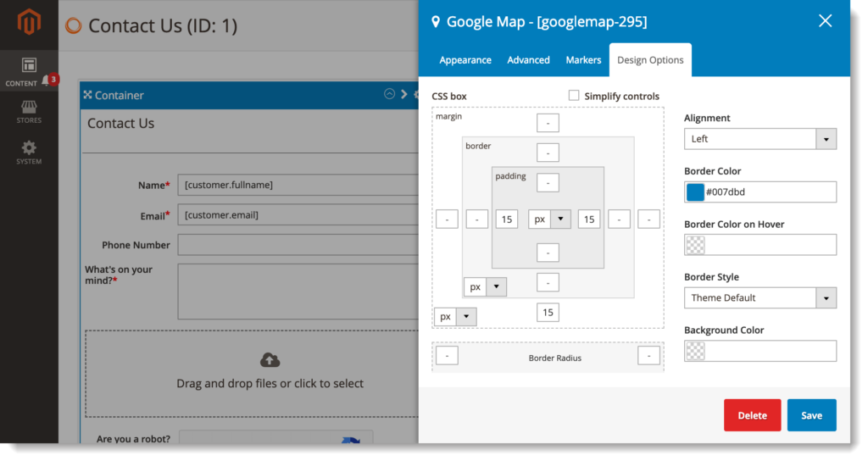The image size is (868, 461).
Task: Click the cloud upload icon
Action: 270,360
